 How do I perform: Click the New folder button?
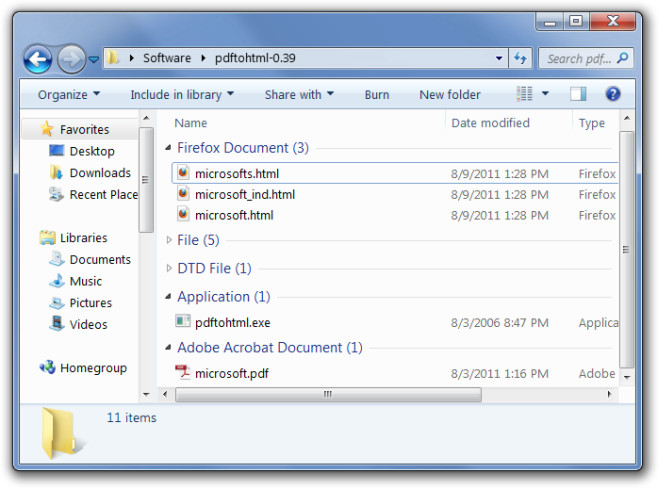tap(449, 95)
